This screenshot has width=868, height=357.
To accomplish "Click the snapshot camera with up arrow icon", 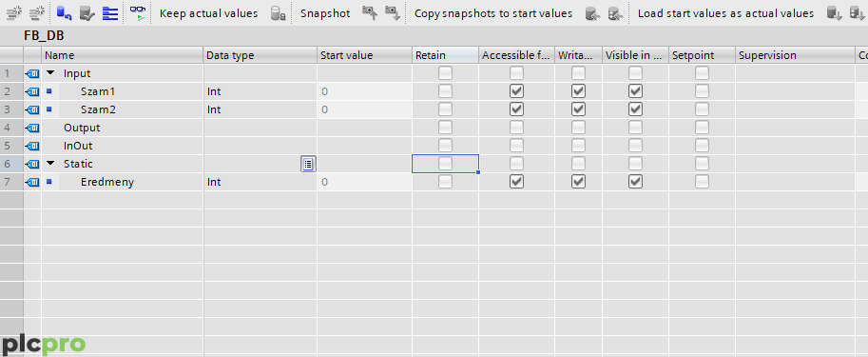I will click(x=370, y=12).
